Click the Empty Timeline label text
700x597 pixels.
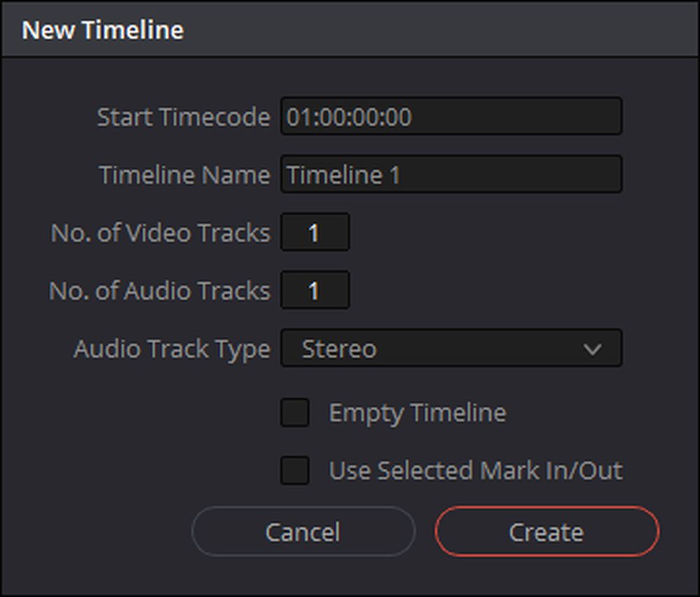tap(417, 413)
